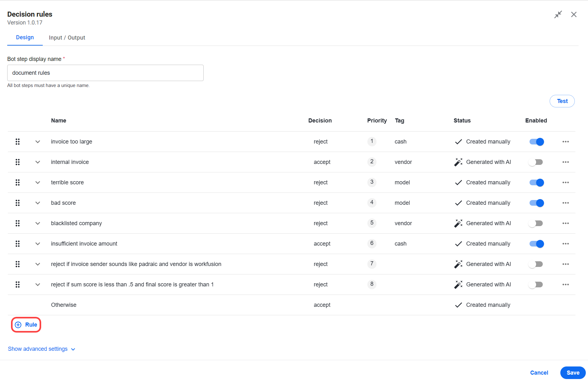This screenshot has height=385, width=588.
Task: Click the Bot step display name field
Action: tap(105, 73)
